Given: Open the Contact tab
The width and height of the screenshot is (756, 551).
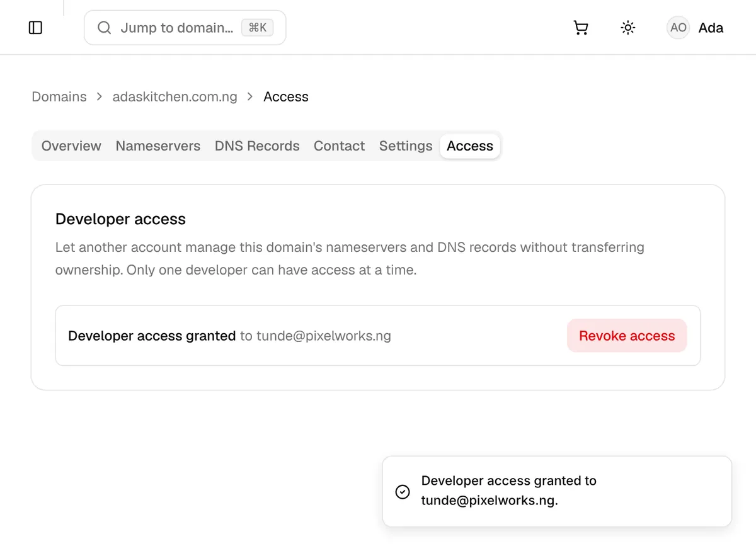Looking at the screenshot, I should click(340, 146).
